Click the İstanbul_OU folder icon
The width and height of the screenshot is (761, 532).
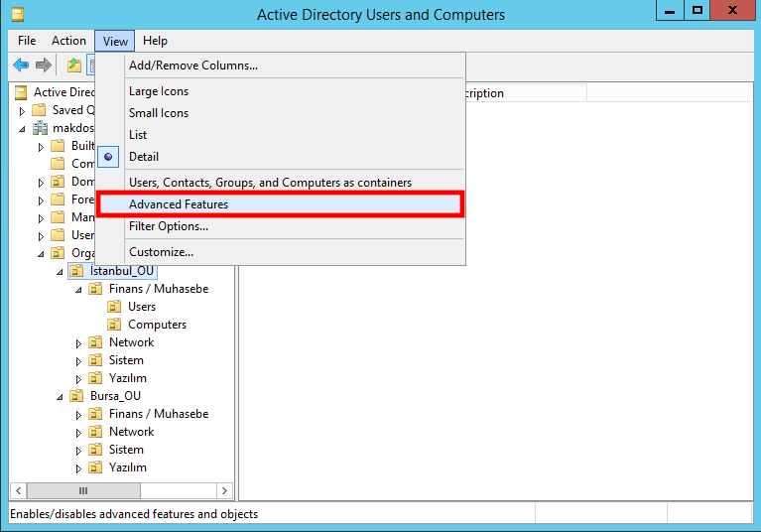coord(76,271)
